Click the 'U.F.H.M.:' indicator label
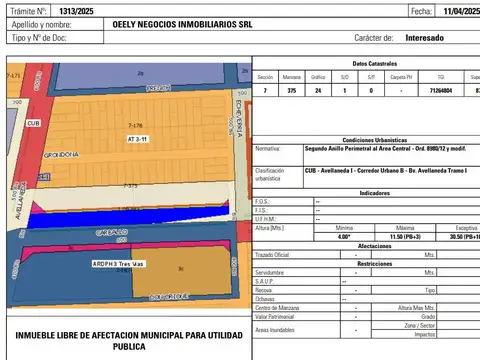Viewport: 480px width, 360px height. tap(266, 219)
